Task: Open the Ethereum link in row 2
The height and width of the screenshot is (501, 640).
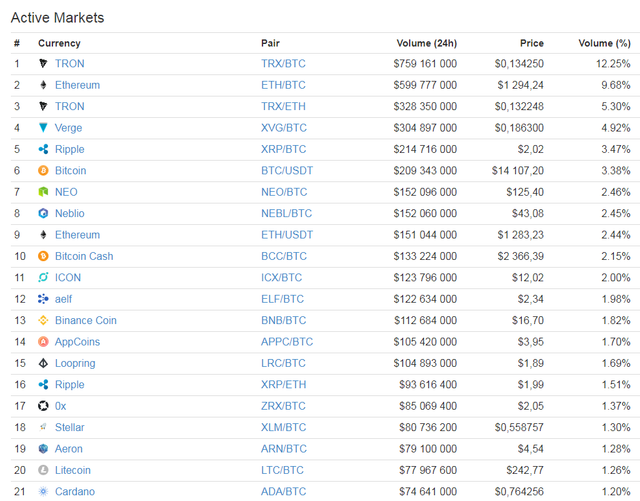Action: 78,85
